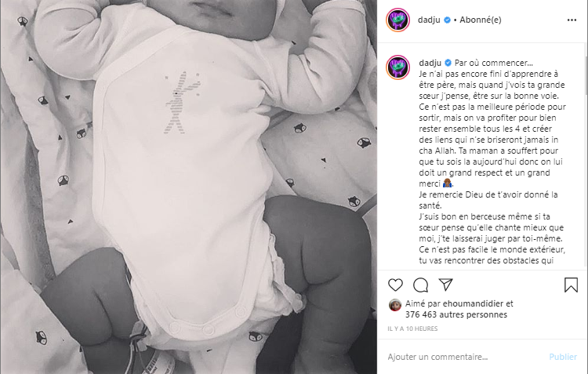The image size is (588, 374).
Task: Toggle the Abonné(e) follow status
Action: click(x=481, y=20)
